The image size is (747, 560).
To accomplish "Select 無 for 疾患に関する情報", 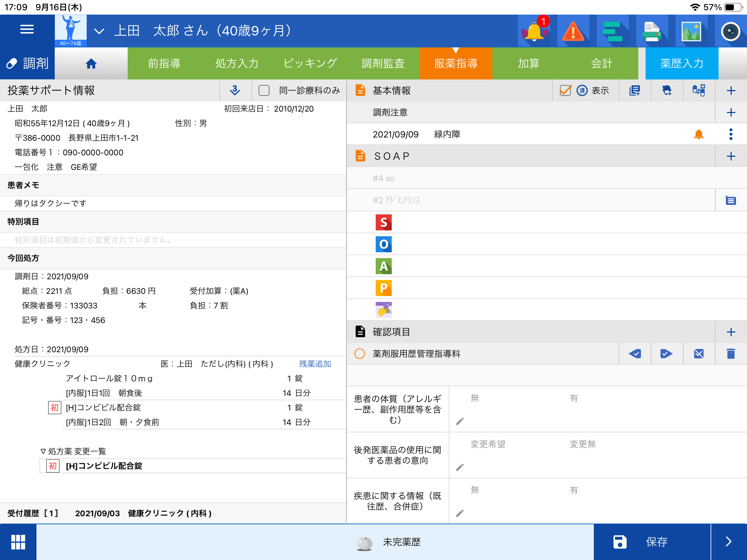I will [x=475, y=490].
